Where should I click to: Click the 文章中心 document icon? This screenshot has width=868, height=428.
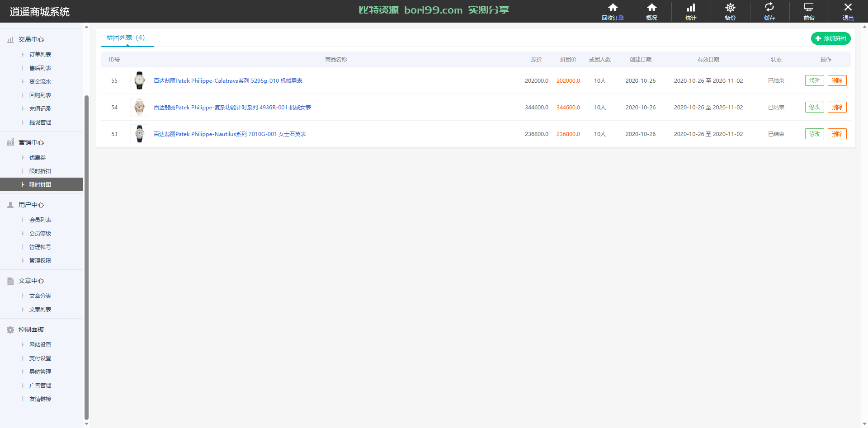10,281
